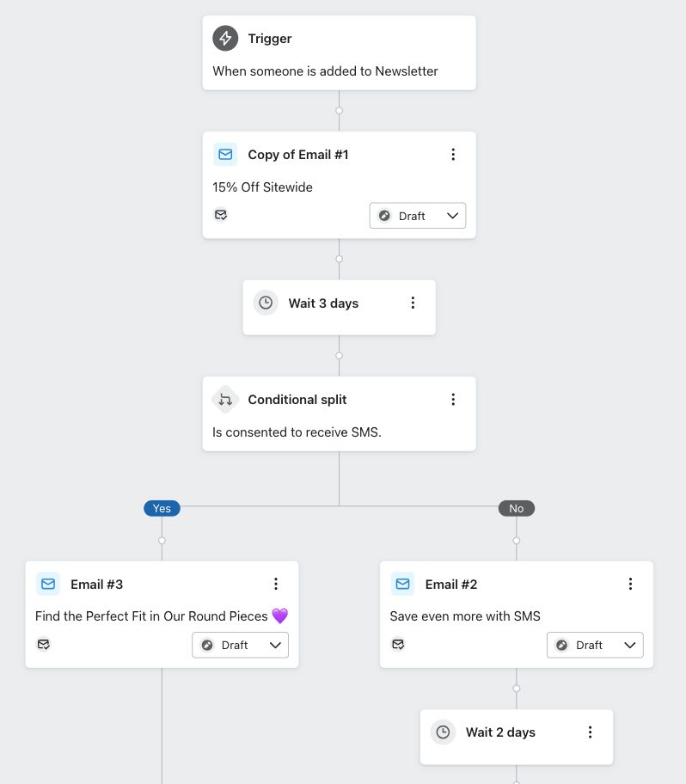Select the email icon on Email #2
This screenshot has width=686, height=784.
[402, 584]
